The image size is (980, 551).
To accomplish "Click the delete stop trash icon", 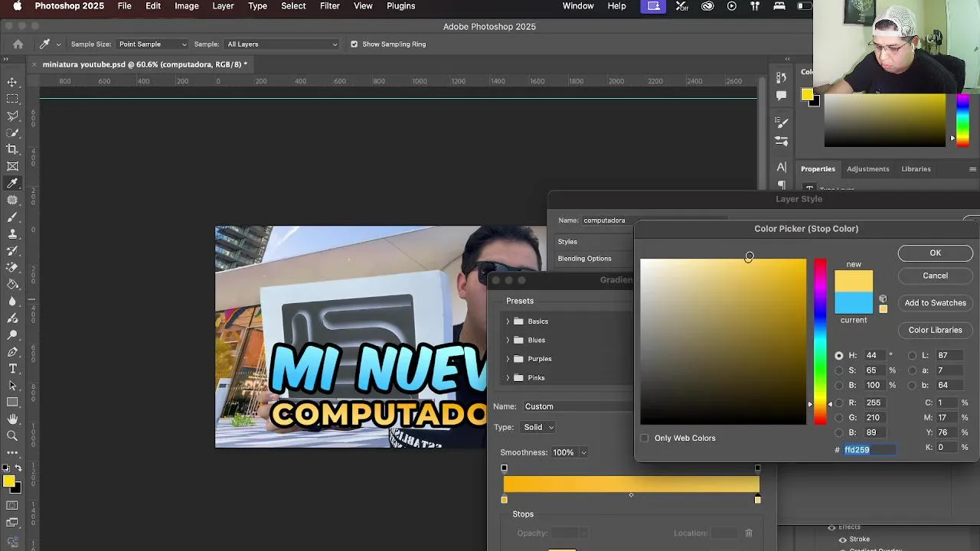I will click(x=749, y=533).
